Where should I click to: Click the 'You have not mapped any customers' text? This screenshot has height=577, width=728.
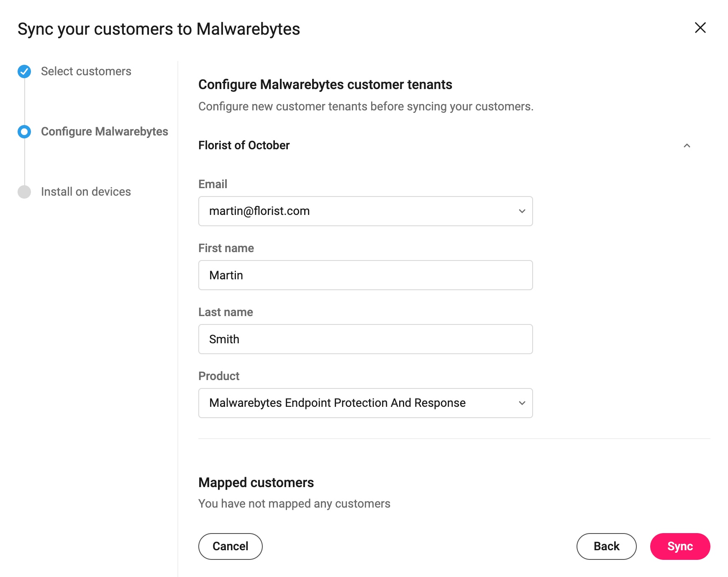[294, 503]
